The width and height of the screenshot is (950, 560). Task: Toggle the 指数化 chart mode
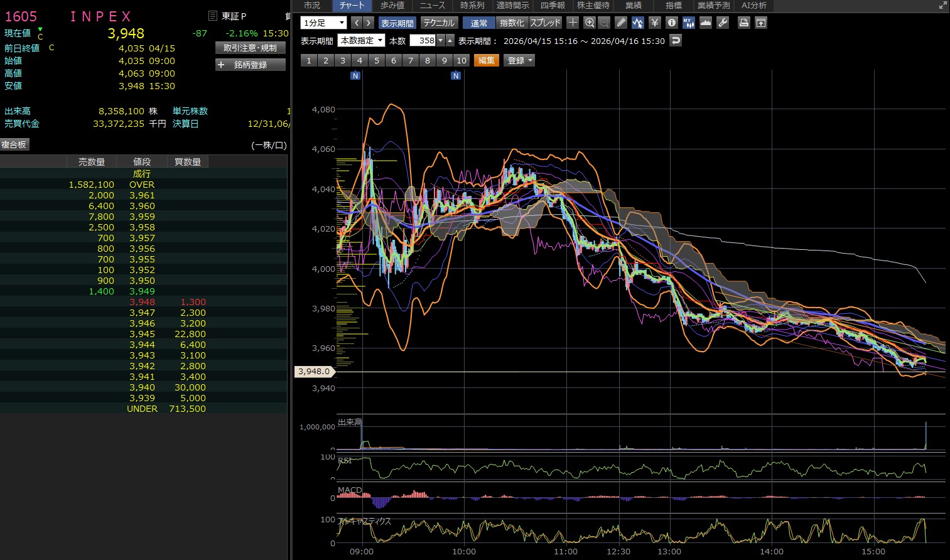512,23
